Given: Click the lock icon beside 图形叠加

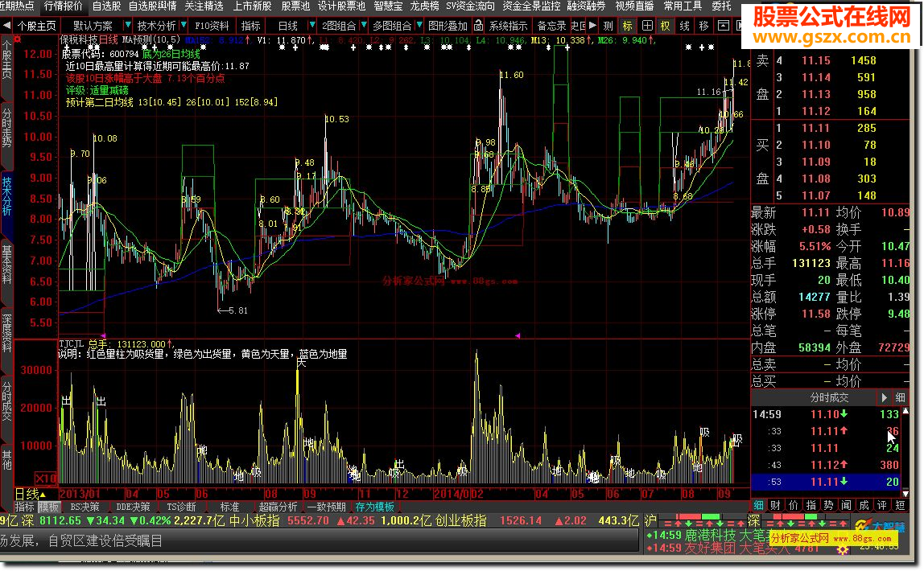Looking at the screenshot, I should pyautogui.click(x=479, y=26).
